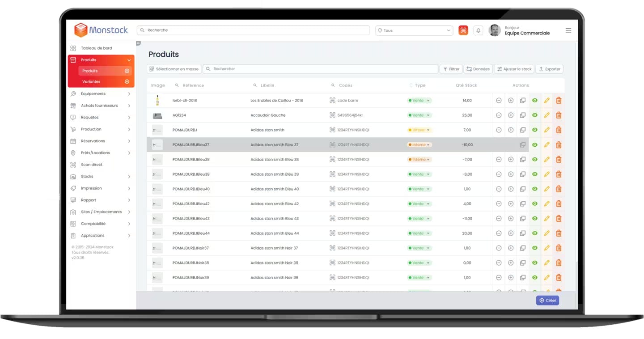Click Ajuster le stock button

(x=514, y=69)
